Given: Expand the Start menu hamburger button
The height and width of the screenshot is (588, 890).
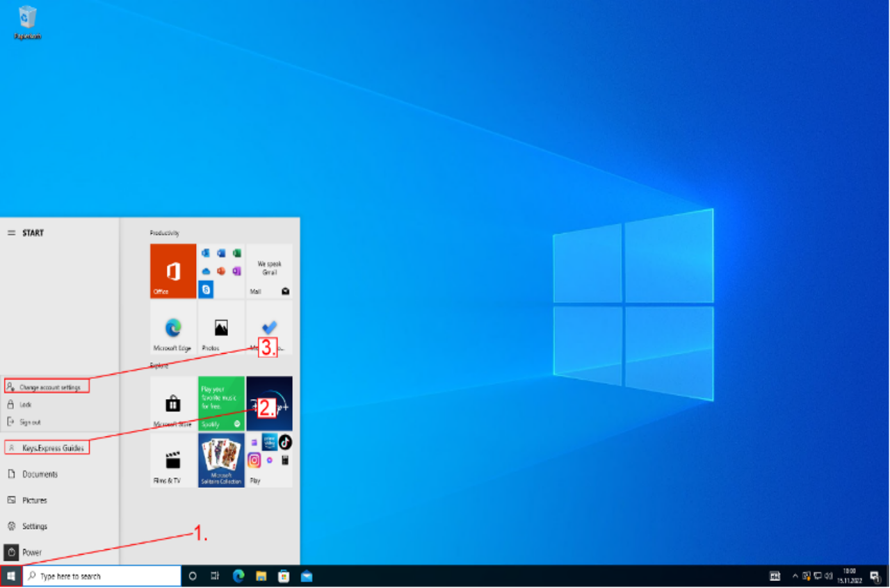Looking at the screenshot, I should point(11,233).
